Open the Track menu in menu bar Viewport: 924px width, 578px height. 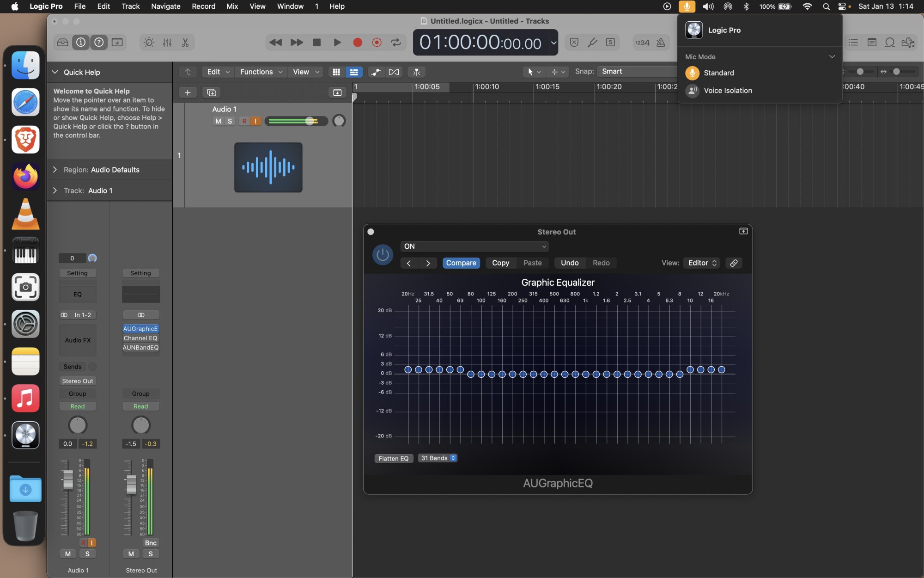[130, 6]
